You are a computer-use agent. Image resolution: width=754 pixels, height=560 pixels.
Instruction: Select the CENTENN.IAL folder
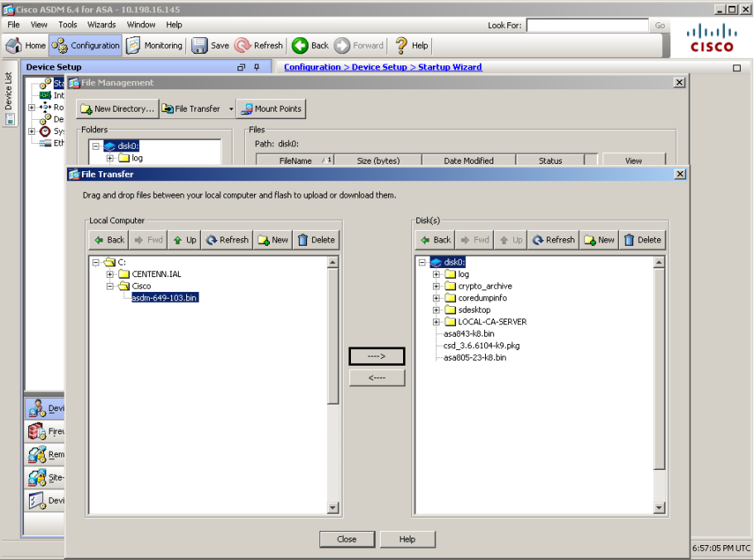(156, 275)
